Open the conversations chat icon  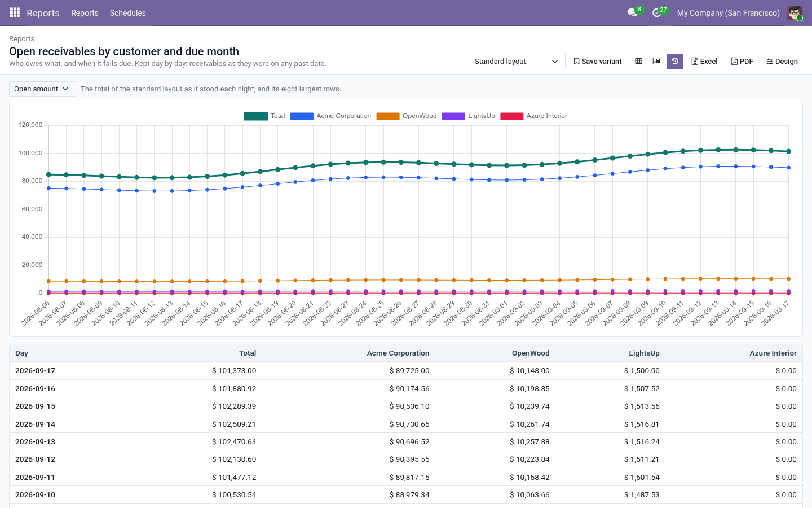(632, 12)
